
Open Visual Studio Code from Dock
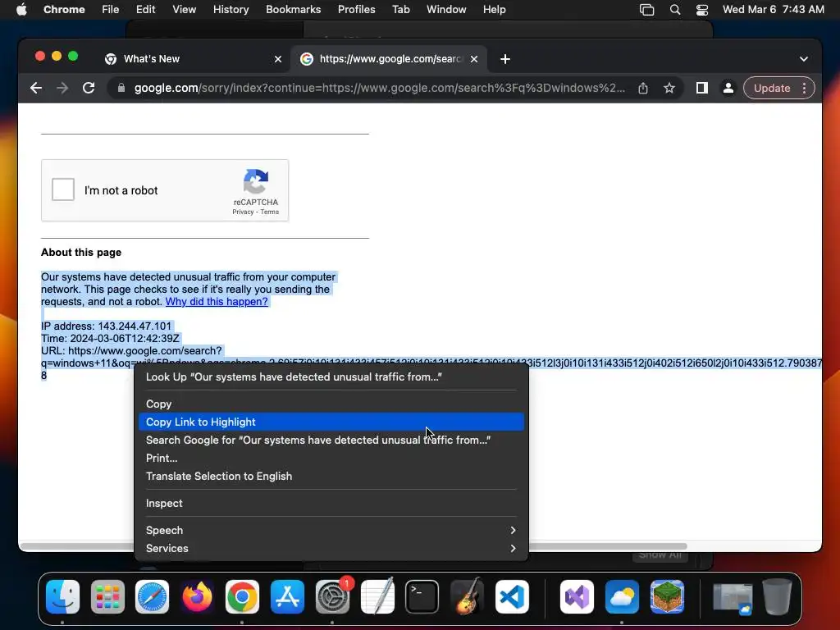pos(512,596)
